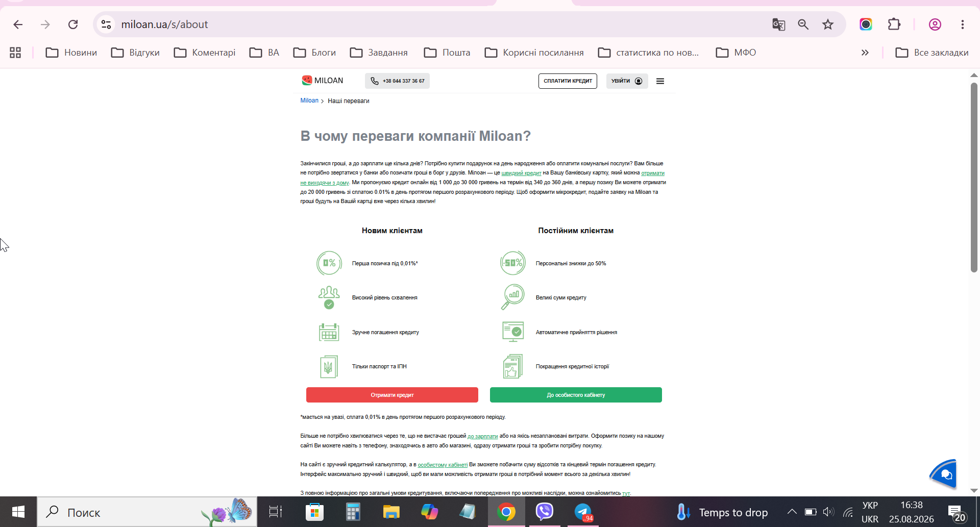This screenshot has width=980, height=527.
Task: Expand the hidden bookmarks chevron
Action: (865, 53)
